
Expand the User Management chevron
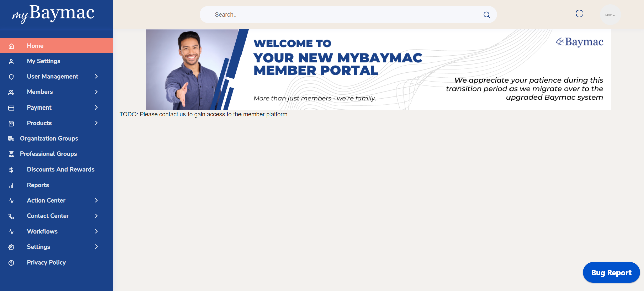coord(96,76)
